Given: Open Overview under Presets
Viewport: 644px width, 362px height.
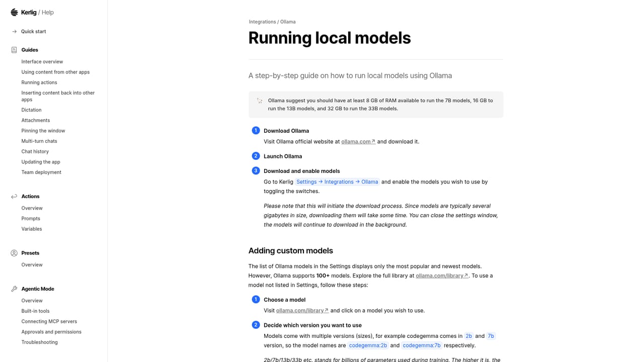Looking at the screenshot, I should [x=32, y=265].
